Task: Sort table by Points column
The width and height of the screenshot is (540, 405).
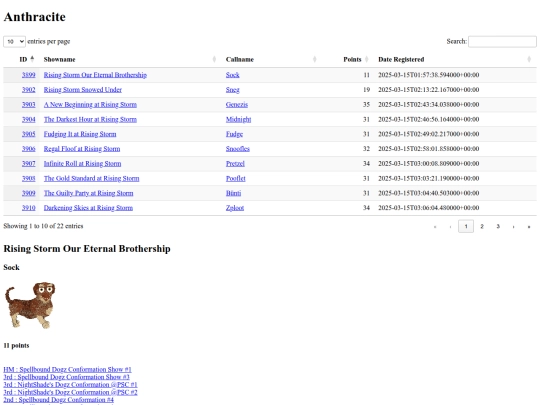Action: [348, 59]
